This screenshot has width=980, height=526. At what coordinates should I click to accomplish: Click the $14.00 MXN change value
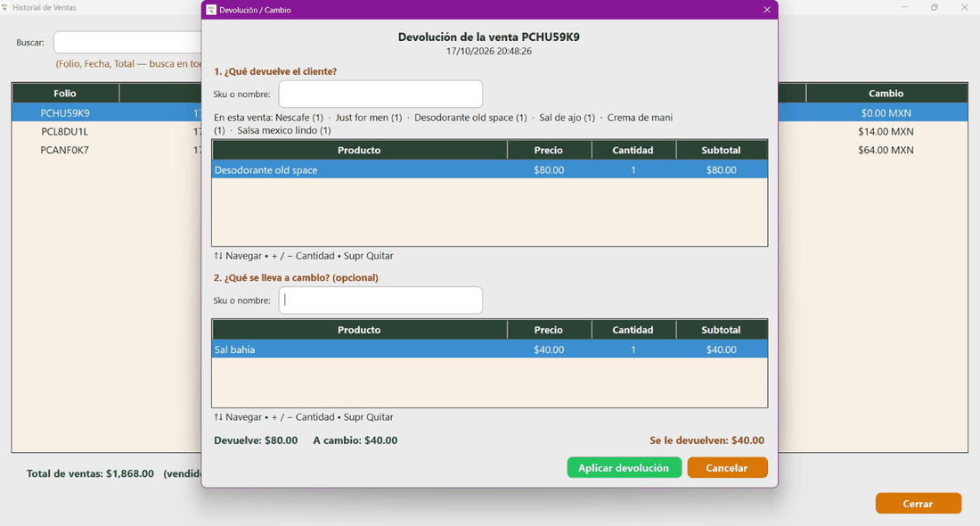click(x=886, y=132)
